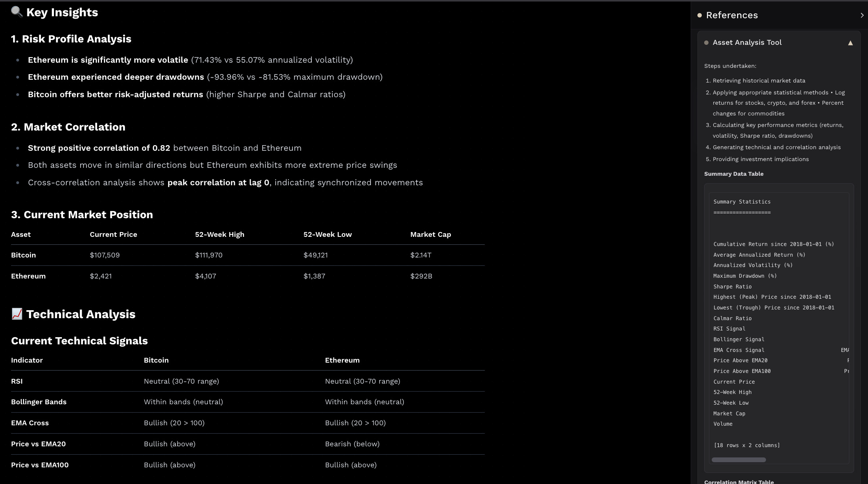Click the dot icon next to References
Image resolution: width=868 pixels, height=484 pixels.
point(699,15)
